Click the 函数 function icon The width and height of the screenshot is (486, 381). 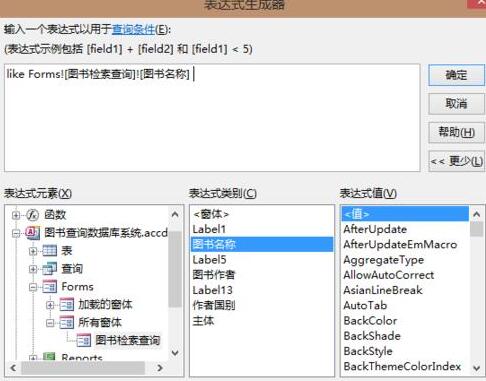33,215
